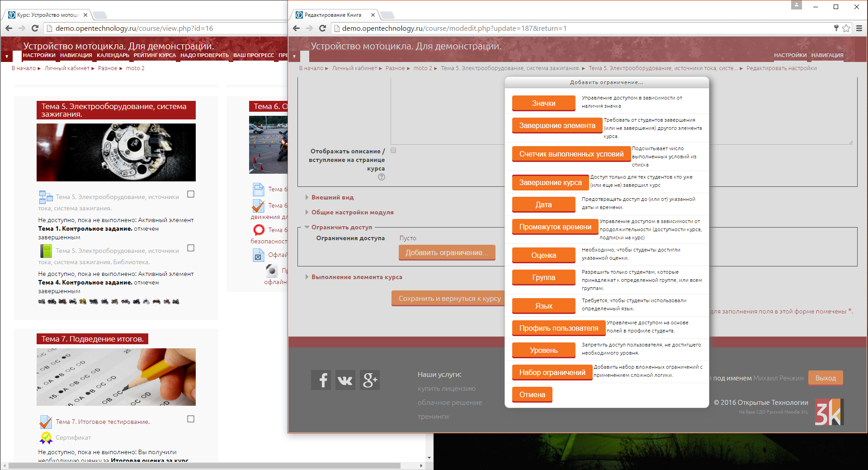
Task: Close the Курс: Устройство мотоцикла tab
Action: (x=85, y=15)
